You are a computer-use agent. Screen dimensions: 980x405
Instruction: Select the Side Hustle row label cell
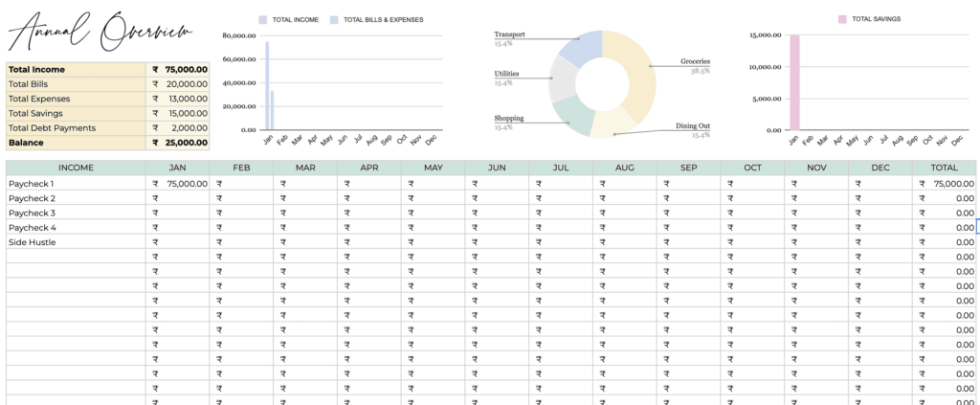(x=76, y=242)
